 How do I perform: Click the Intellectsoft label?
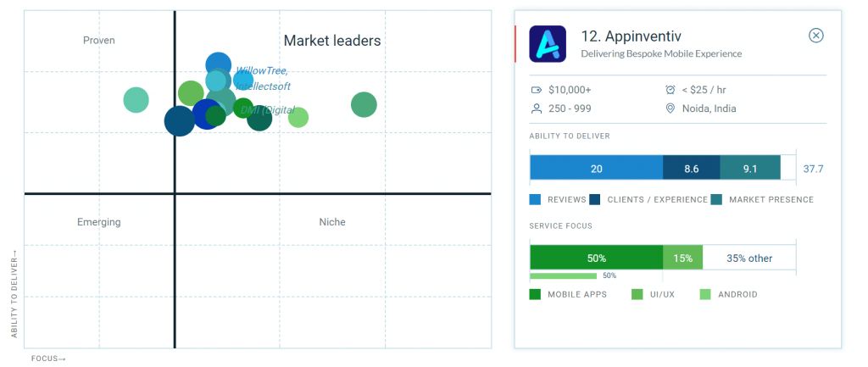[264, 86]
